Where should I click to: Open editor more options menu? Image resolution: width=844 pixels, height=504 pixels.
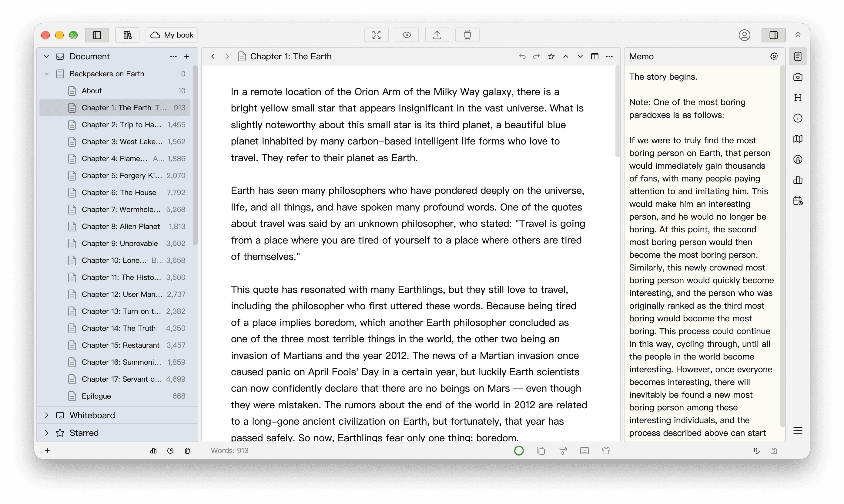(609, 56)
